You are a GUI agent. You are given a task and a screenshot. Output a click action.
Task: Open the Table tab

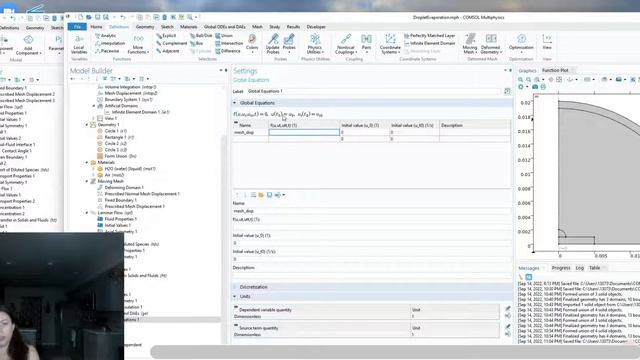[x=594, y=268]
